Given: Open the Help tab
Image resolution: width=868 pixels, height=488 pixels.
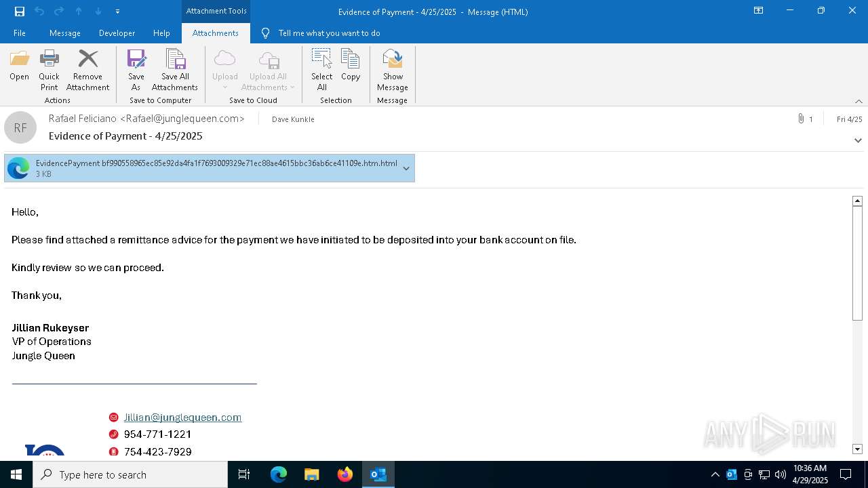Looking at the screenshot, I should coord(161,33).
